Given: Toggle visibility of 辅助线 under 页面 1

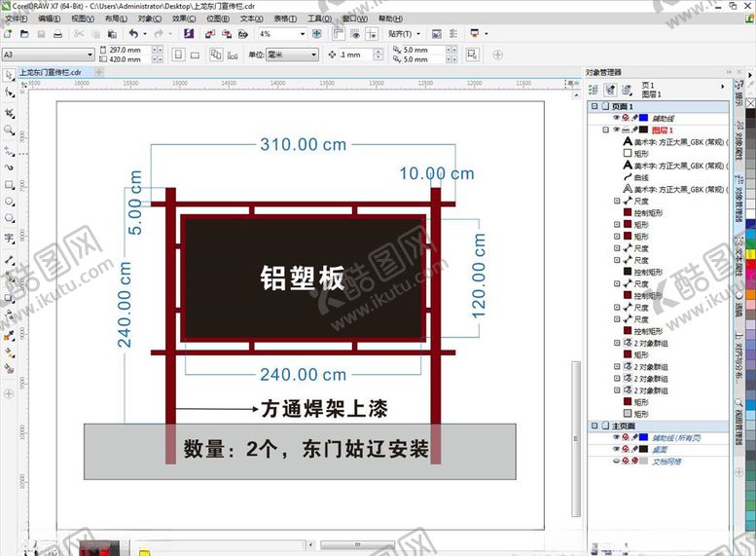Looking at the screenshot, I should click(615, 117).
